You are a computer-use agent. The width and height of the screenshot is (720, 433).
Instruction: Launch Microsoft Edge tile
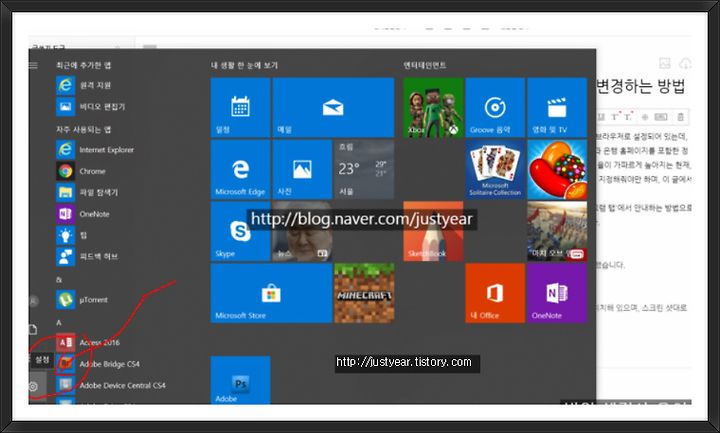coord(240,169)
